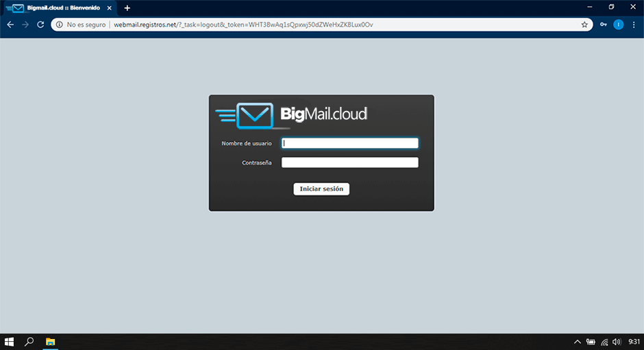Open the Windows Start menu

[10, 341]
